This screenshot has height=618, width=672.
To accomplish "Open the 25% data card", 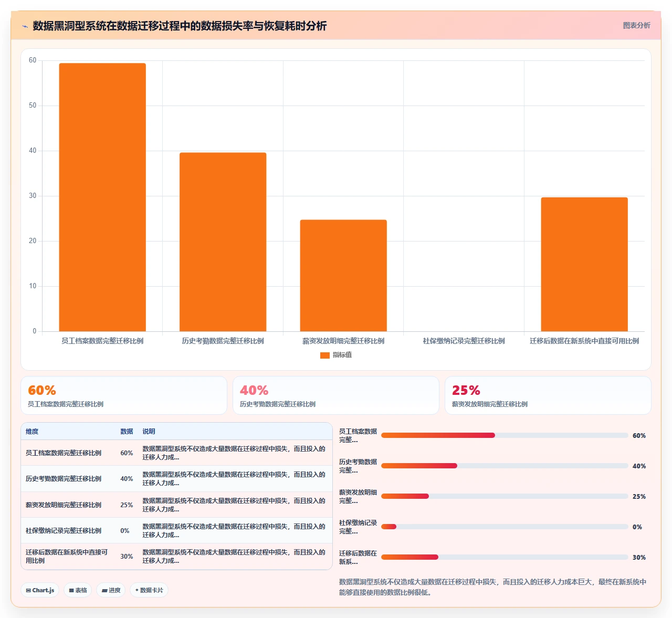I will pyautogui.click(x=548, y=395).
